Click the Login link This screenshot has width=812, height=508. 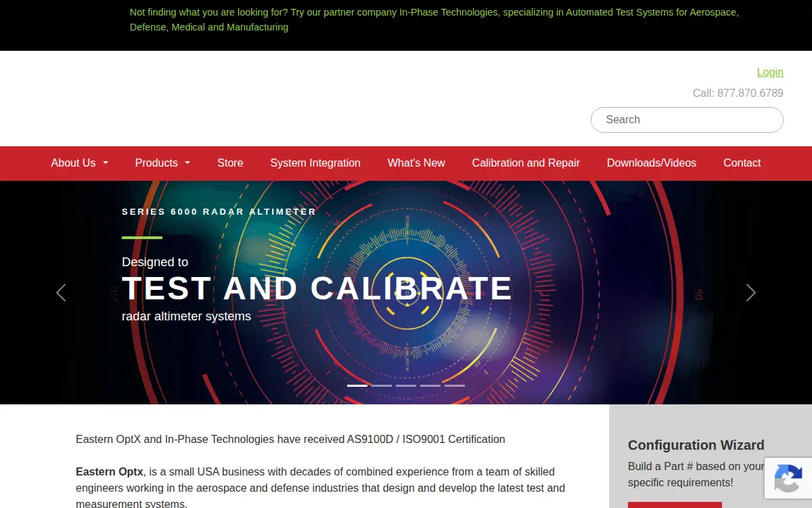[770, 72]
